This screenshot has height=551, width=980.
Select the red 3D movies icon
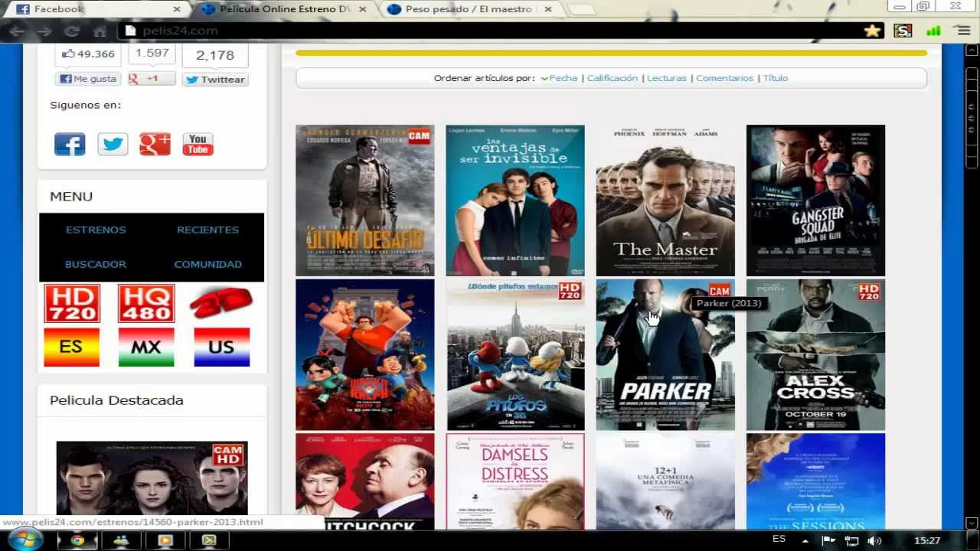click(220, 303)
